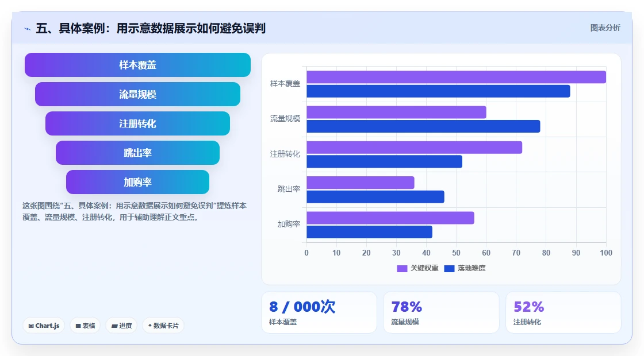
Task: Click the 8 / 000次 样本覆盖 data card
Action: [319, 312]
